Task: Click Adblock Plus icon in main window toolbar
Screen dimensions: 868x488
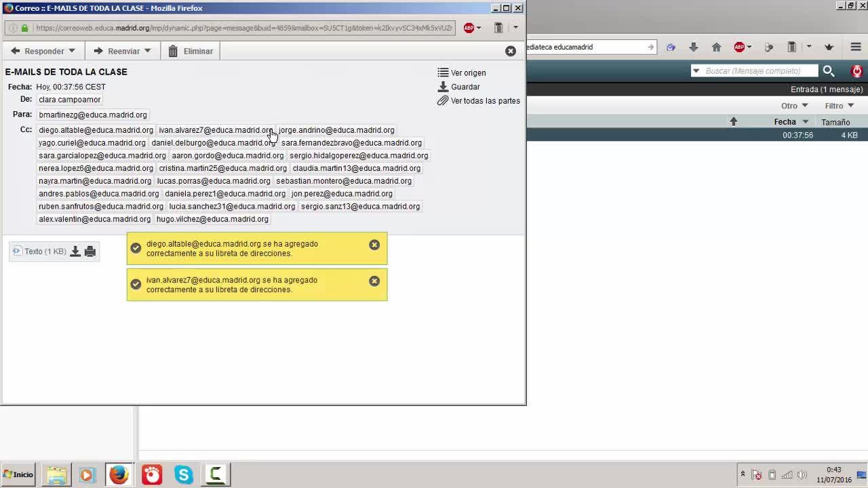Action: (x=739, y=47)
